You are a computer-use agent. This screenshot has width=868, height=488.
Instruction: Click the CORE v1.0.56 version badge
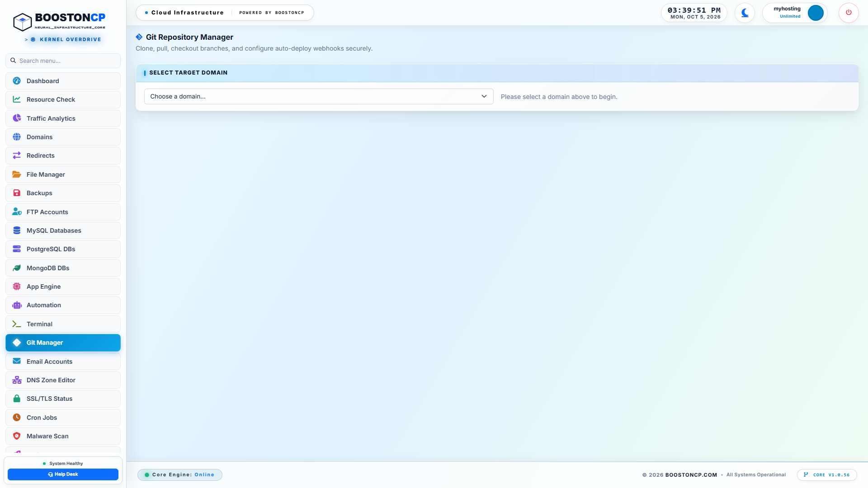point(827,475)
